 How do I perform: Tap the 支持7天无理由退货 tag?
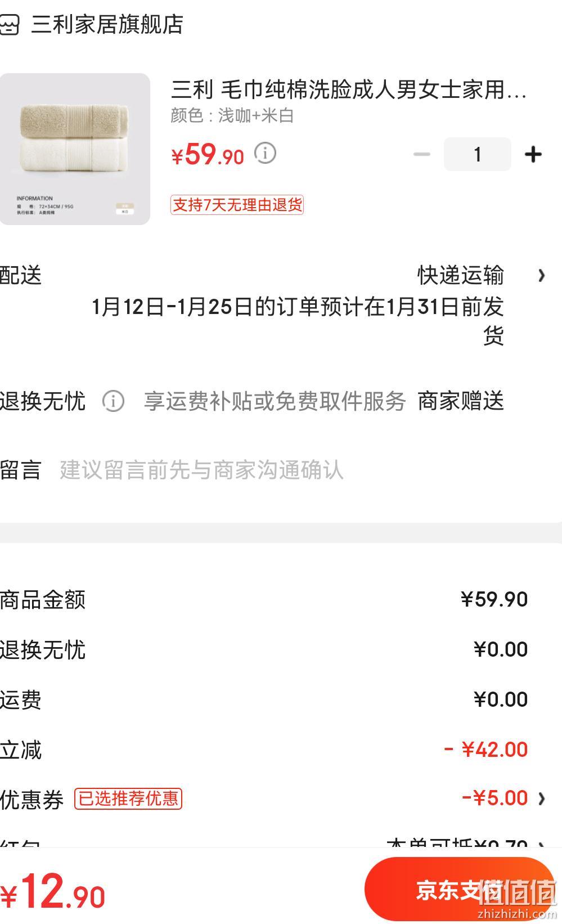pyautogui.click(x=237, y=205)
